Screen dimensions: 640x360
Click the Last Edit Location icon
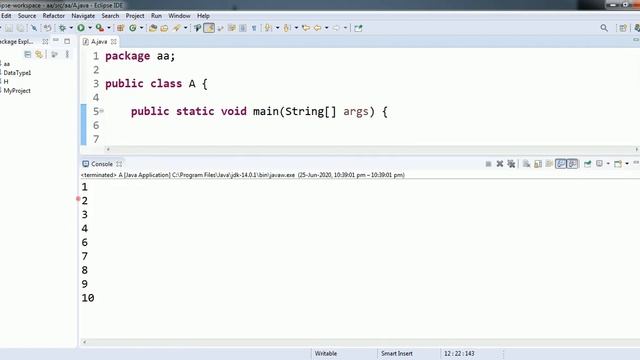coord(306,28)
